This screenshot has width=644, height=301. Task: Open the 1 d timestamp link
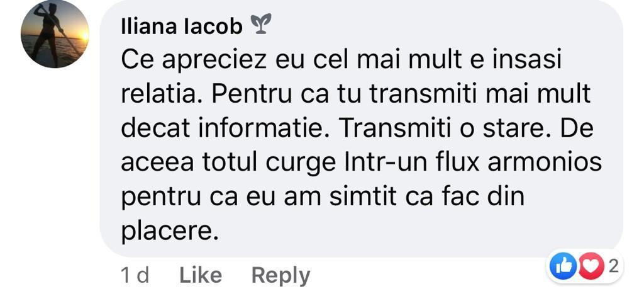135,275
